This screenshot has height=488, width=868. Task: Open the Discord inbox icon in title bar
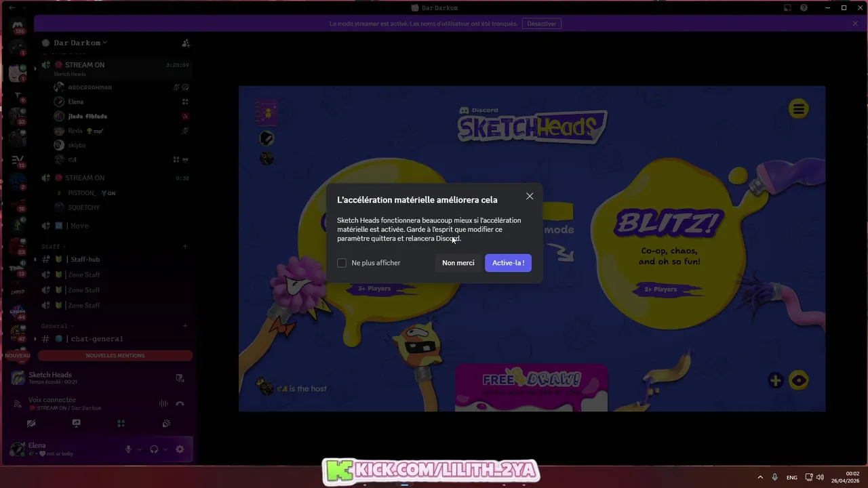(787, 8)
